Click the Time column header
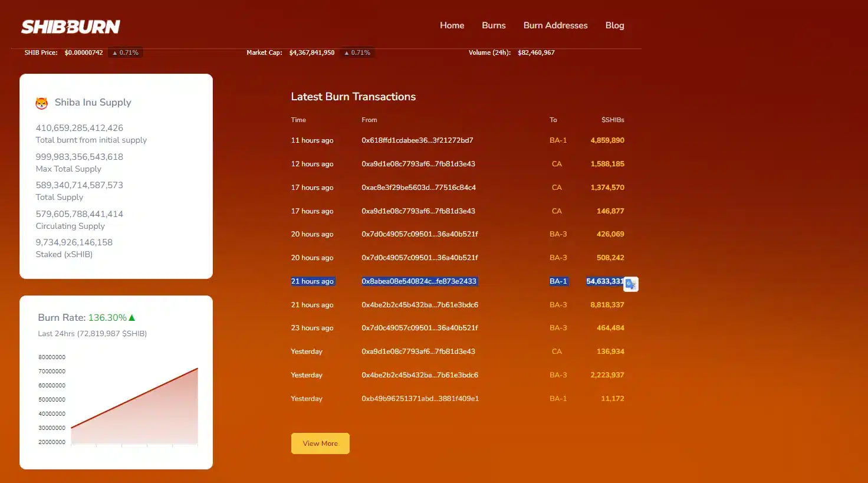This screenshot has width=868, height=483. click(x=298, y=120)
